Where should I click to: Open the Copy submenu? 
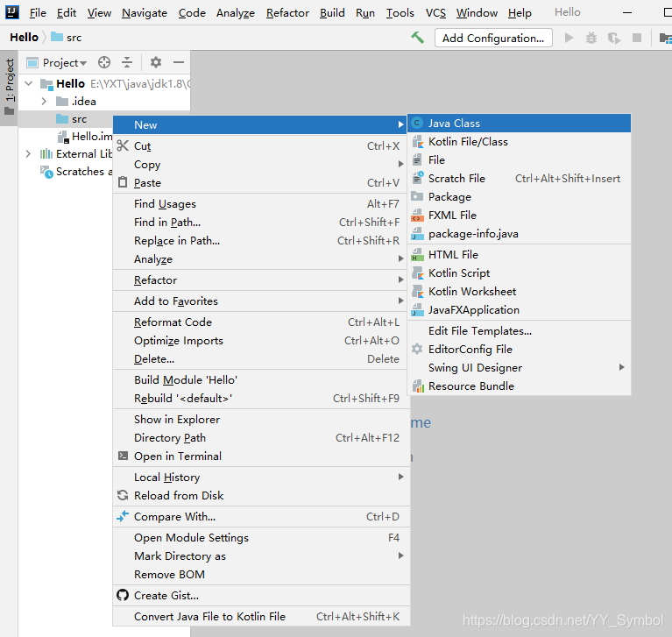[x=261, y=164]
